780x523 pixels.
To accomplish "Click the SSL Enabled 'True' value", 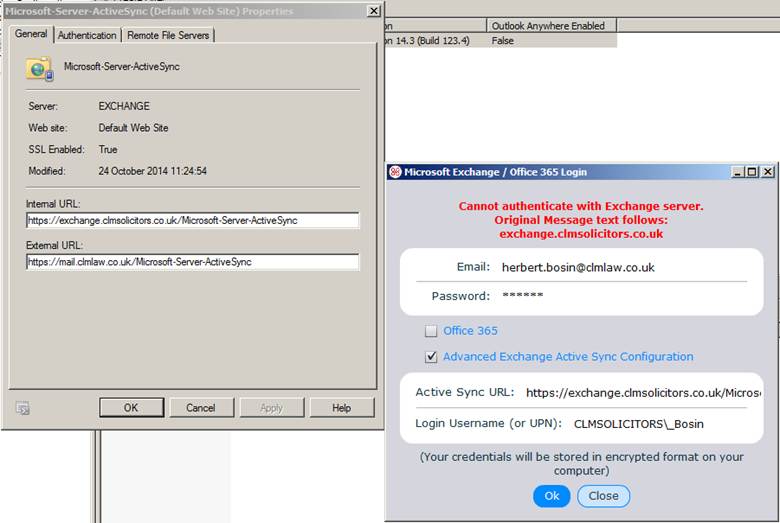I will 108,150.
